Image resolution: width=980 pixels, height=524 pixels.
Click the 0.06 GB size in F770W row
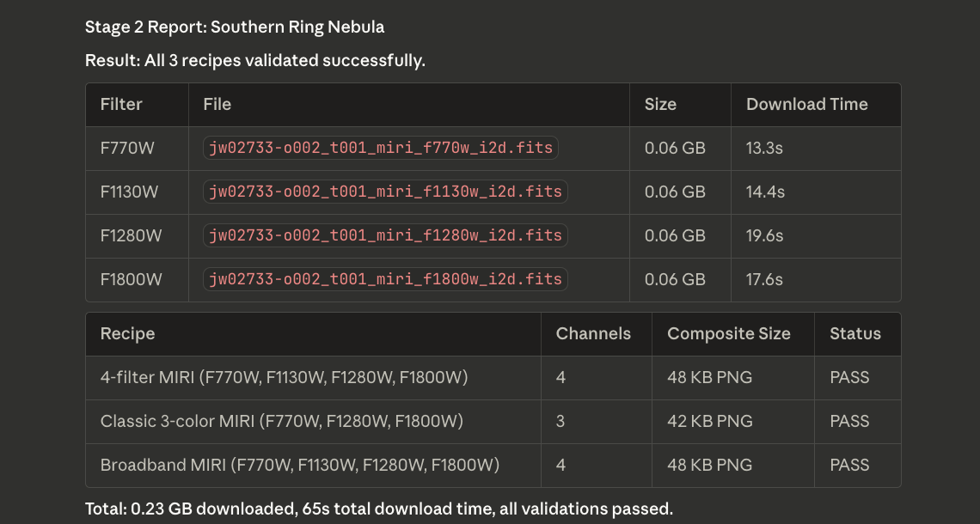pos(675,148)
